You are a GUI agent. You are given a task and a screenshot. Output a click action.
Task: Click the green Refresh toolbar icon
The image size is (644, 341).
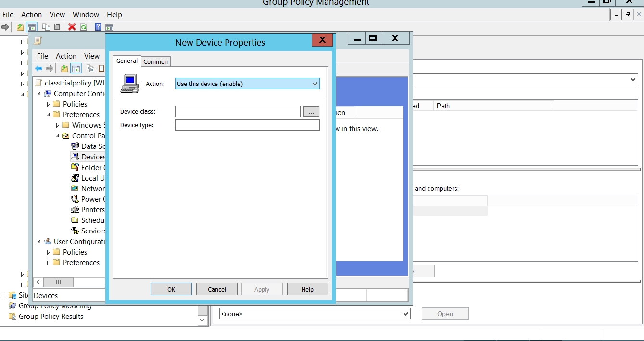point(83,27)
